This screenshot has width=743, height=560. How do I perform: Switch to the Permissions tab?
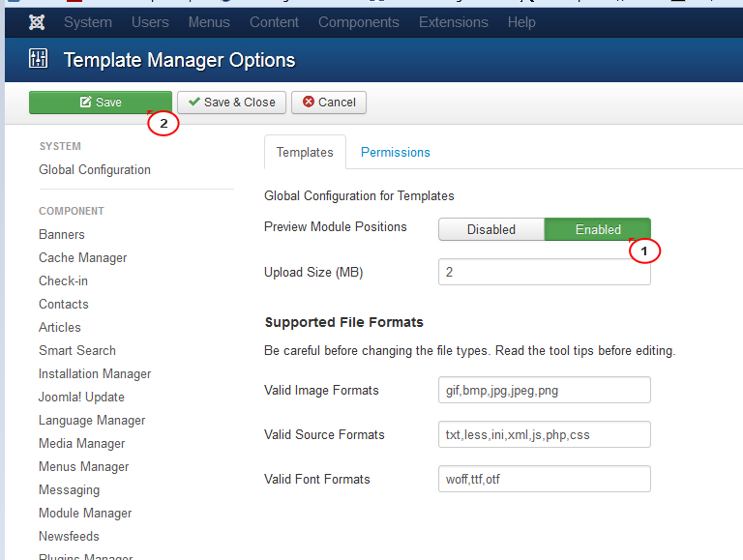pos(396,152)
